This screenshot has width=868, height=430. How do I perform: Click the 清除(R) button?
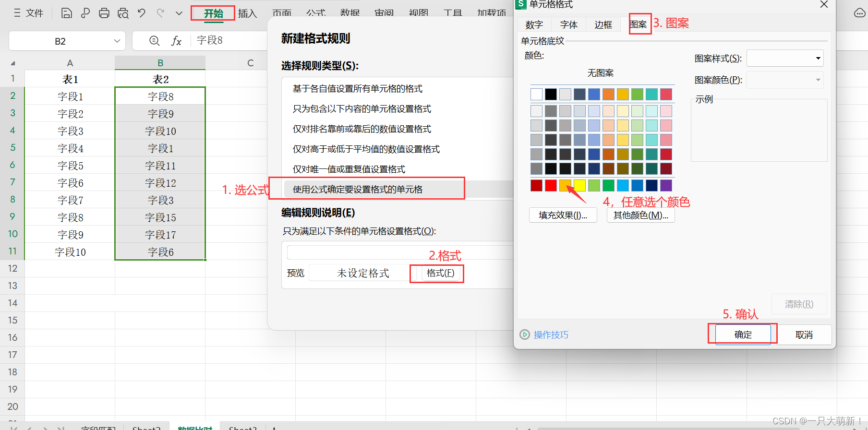(x=799, y=304)
